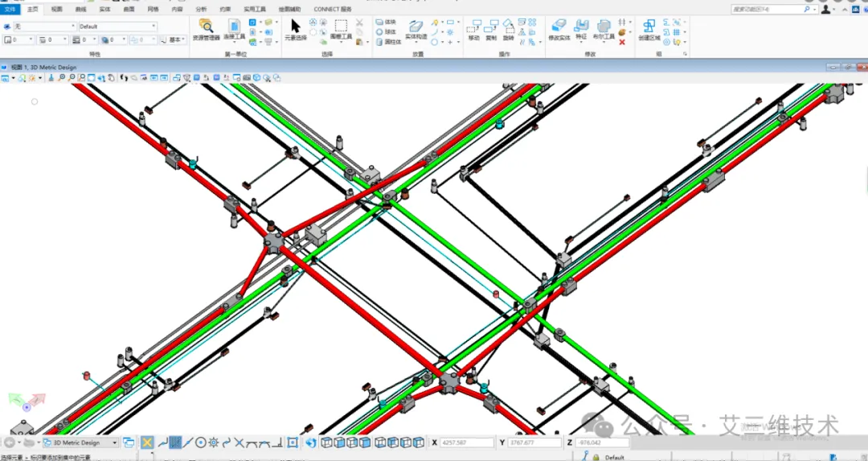Click the zoom in magnifier in view toolbar
Viewport: 868px width, 461px height.
pyautogui.click(x=62, y=77)
